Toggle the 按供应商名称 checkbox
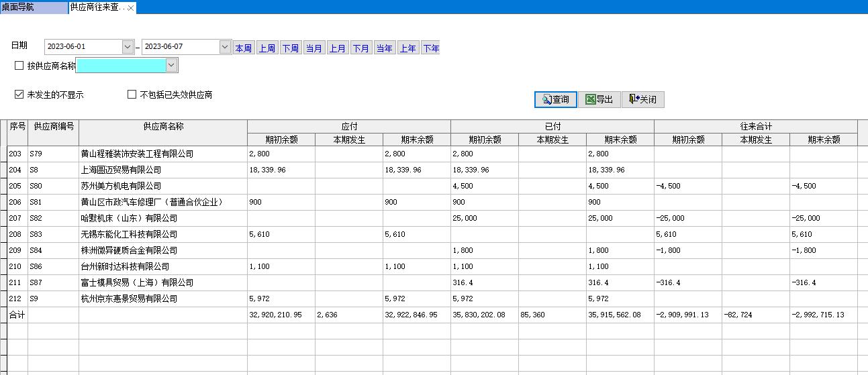868x375 pixels. coord(19,66)
